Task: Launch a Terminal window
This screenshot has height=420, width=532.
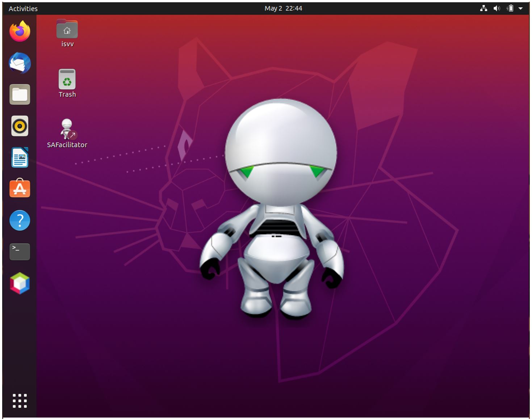Action: (x=20, y=251)
